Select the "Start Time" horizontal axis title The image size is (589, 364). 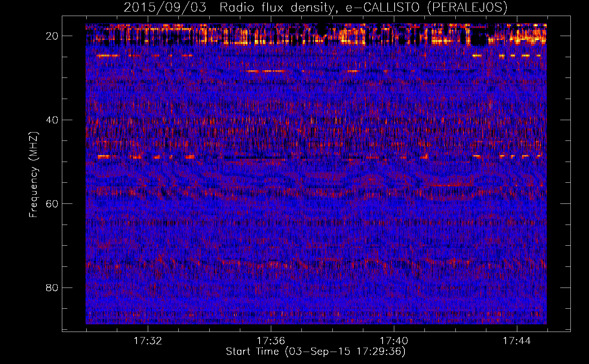(252, 352)
